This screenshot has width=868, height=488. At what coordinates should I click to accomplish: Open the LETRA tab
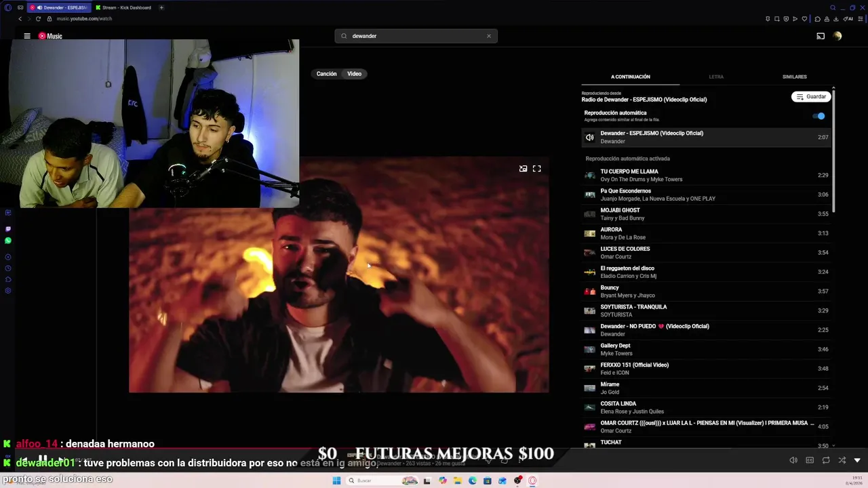click(716, 77)
